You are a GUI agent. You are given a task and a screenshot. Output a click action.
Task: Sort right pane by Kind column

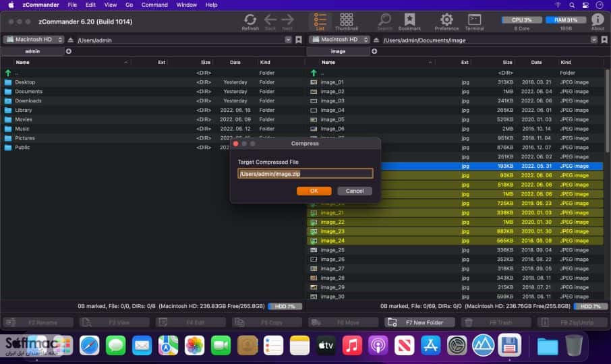tap(565, 62)
